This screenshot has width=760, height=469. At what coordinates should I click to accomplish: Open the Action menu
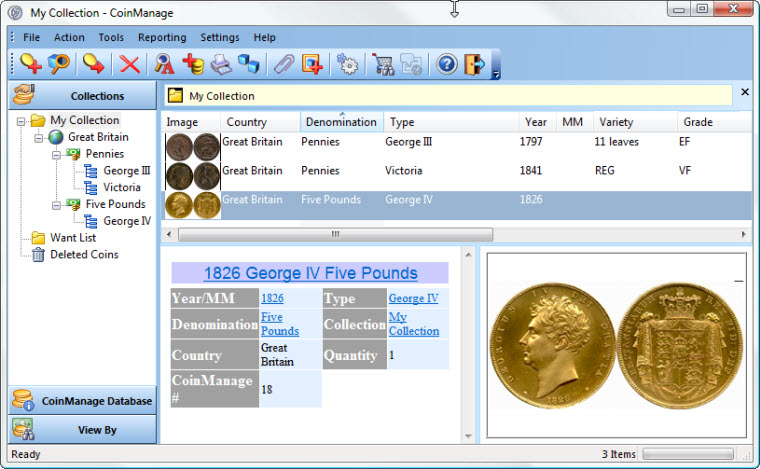[69, 37]
